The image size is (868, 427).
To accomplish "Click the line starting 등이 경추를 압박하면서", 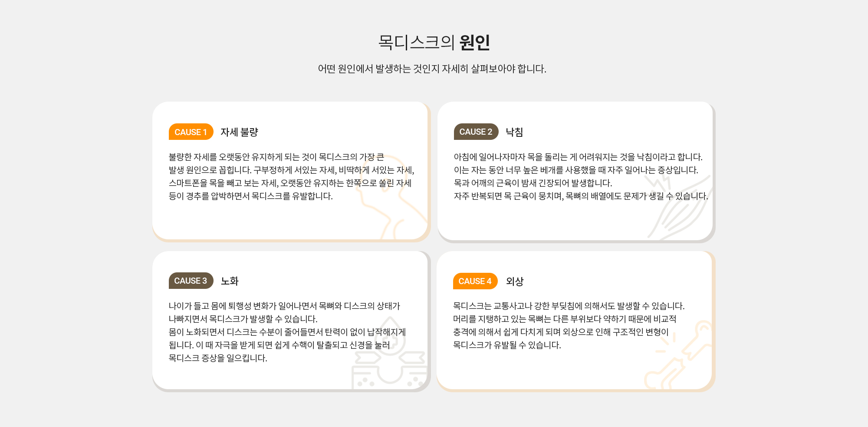I will tap(251, 196).
